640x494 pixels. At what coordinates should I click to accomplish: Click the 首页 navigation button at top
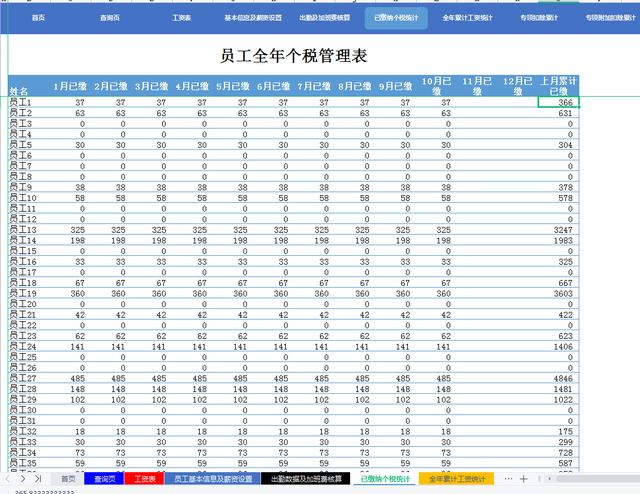point(38,18)
